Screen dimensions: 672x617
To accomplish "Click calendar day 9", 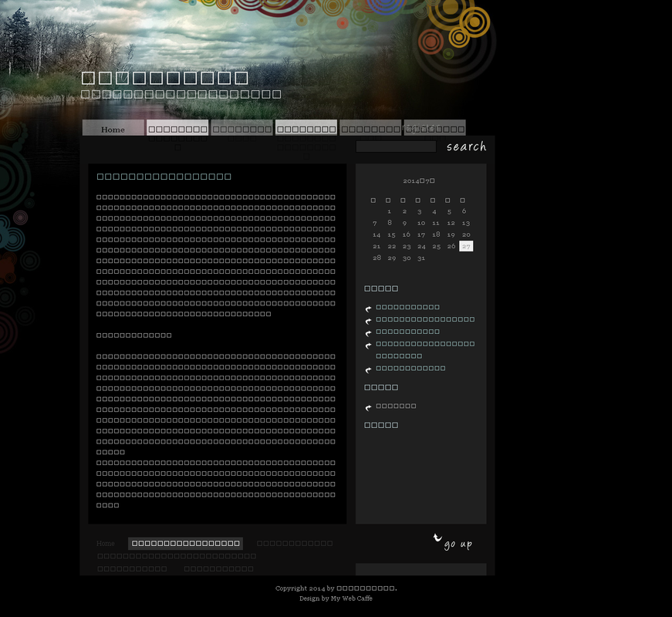I will [404, 223].
